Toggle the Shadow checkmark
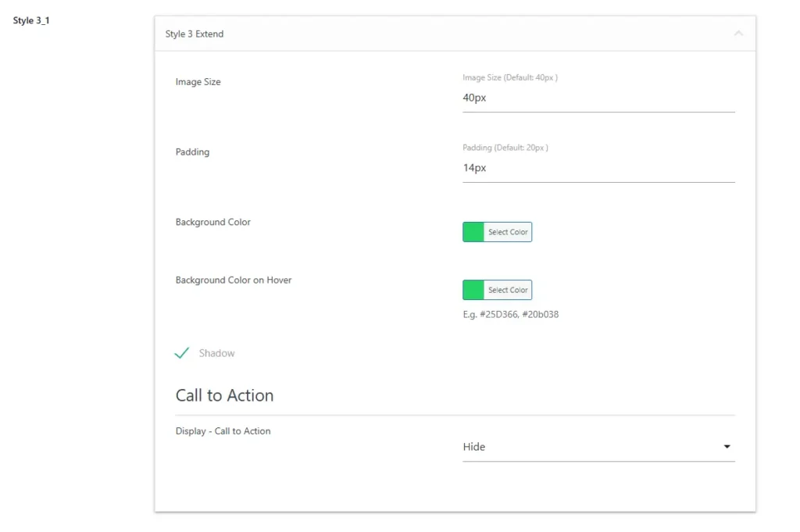The image size is (800, 532). 182,353
